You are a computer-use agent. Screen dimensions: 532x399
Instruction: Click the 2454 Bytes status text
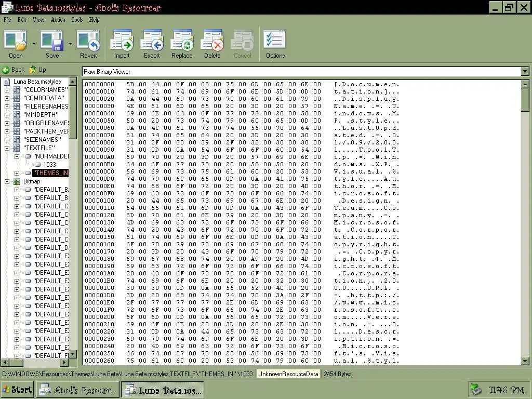point(338,374)
